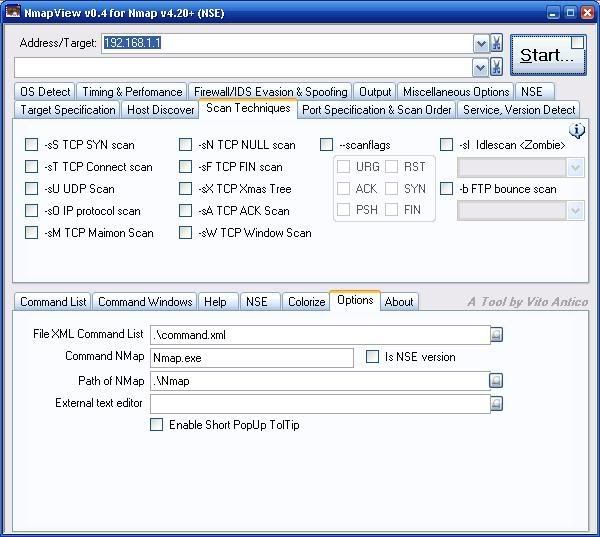Viewport: 600px width, 537px height.
Task: Open the Command List tab
Action: 53,302
